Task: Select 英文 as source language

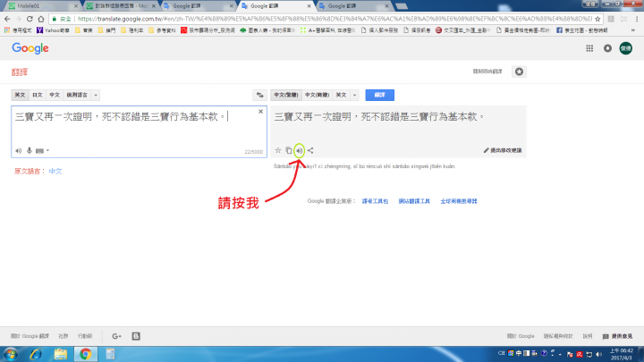Action: 20,95
